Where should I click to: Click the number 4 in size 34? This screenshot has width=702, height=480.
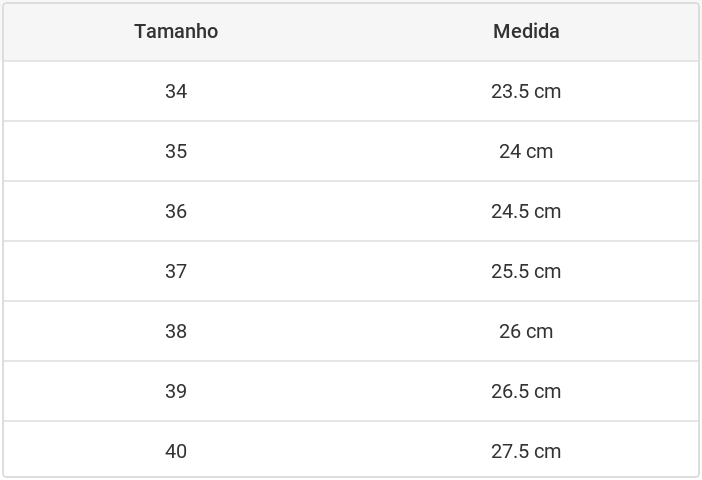tap(182, 91)
